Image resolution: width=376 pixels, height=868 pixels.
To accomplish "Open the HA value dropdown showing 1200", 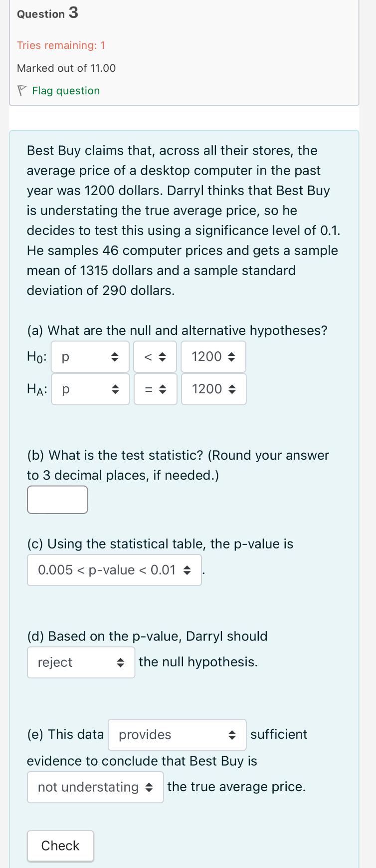I will point(213,389).
